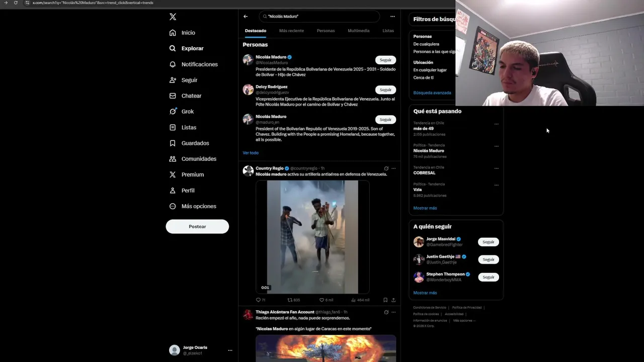The height and width of the screenshot is (362, 644).
Task: Follow Stephen Thompson
Action: tap(488, 277)
